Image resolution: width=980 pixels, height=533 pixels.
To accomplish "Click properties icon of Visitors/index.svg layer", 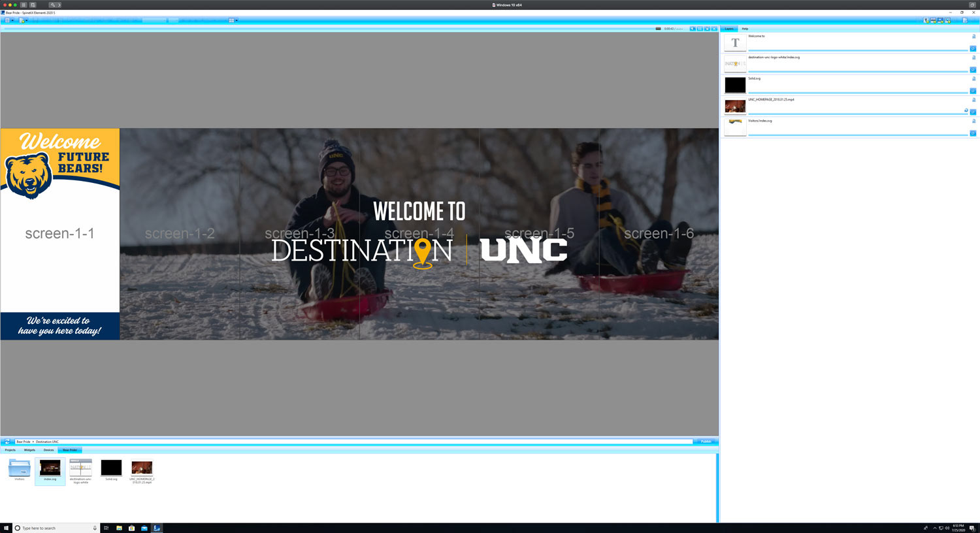I will point(973,133).
